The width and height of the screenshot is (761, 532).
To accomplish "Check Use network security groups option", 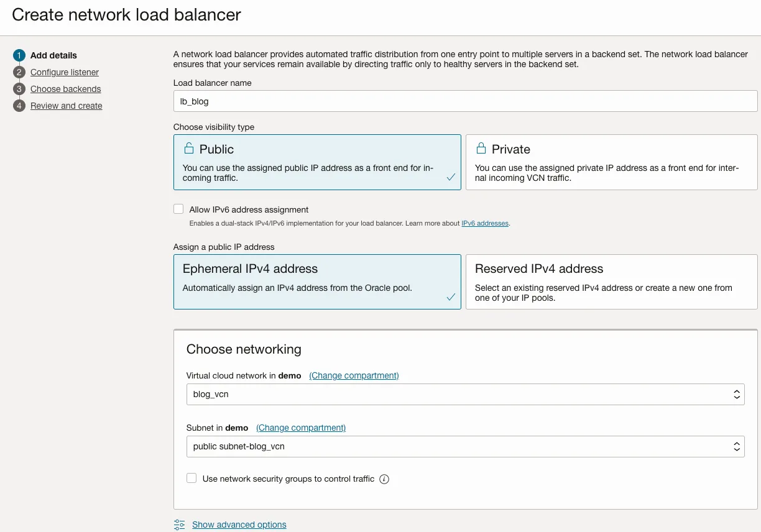I will coord(191,479).
